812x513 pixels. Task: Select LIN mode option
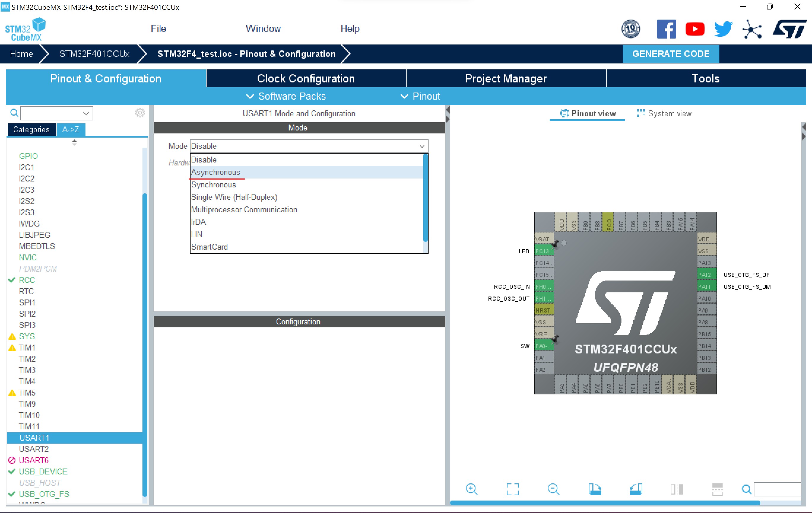(x=307, y=235)
